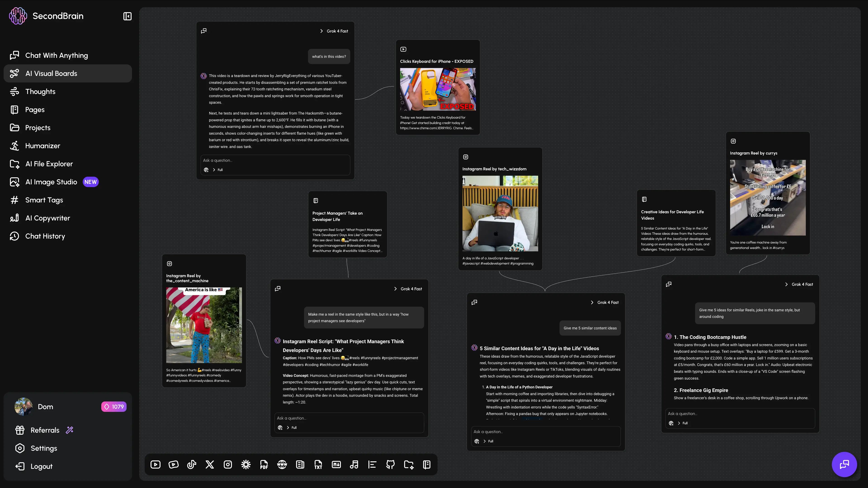
Task: Click the 1079 credits badge
Action: tap(114, 406)
